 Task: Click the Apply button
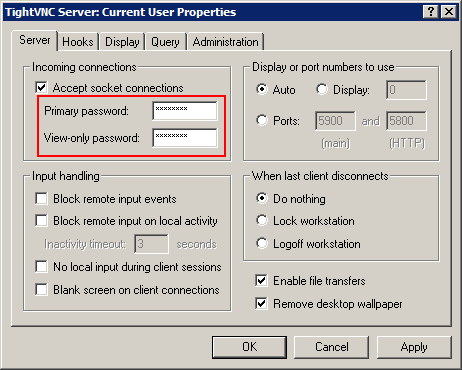coord(414,347)
